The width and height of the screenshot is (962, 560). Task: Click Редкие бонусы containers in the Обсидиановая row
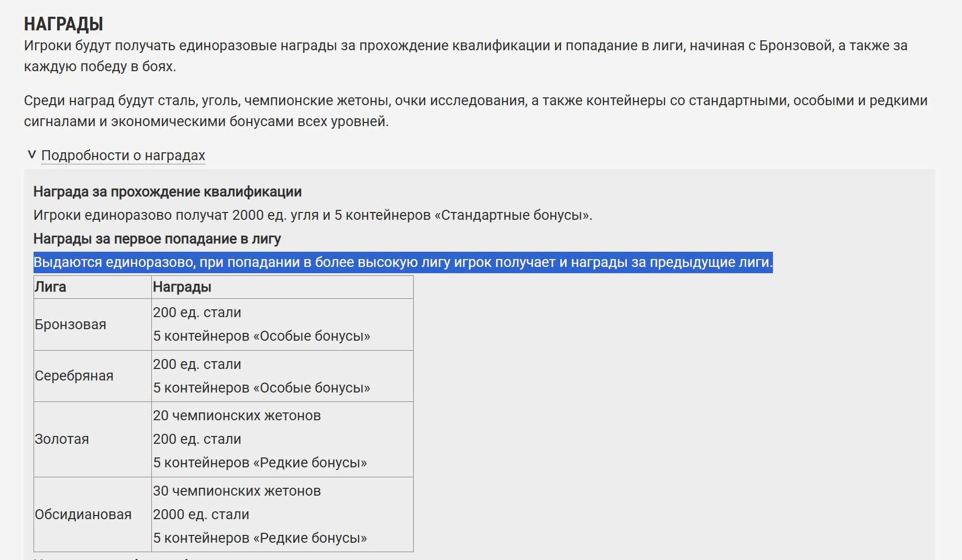(x=260, y=538)
